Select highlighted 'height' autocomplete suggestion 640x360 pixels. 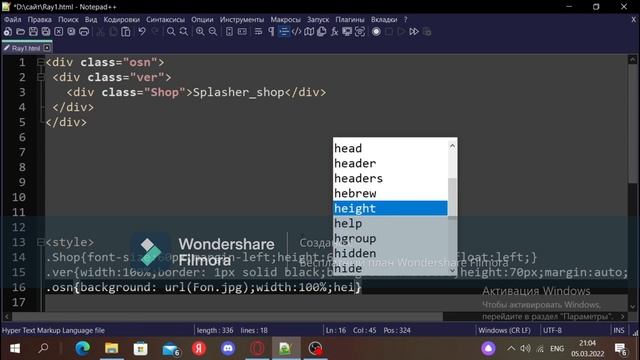click(x=390, y=208)
